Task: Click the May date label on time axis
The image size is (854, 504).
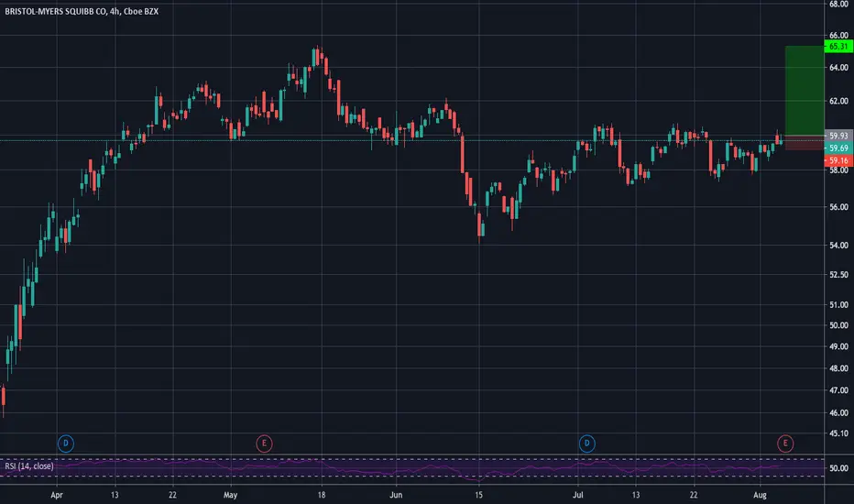Action: click(230, 495)
